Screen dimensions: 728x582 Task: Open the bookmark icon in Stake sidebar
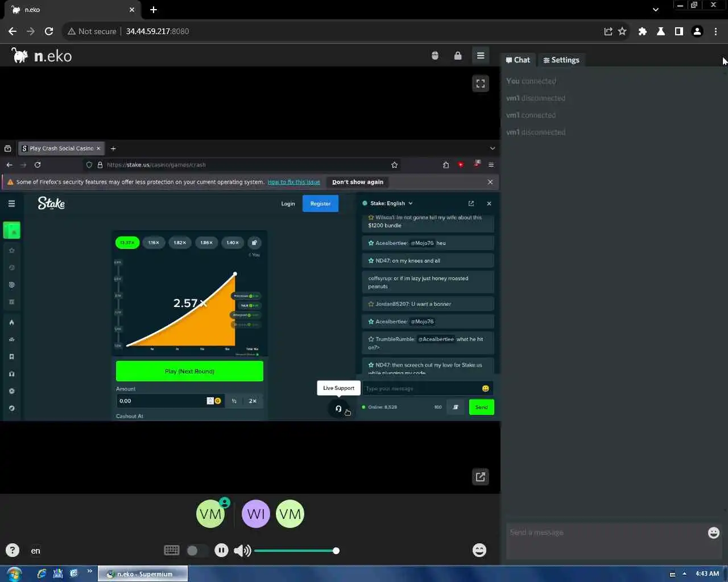pyautogui.click(x=12, y=357)
